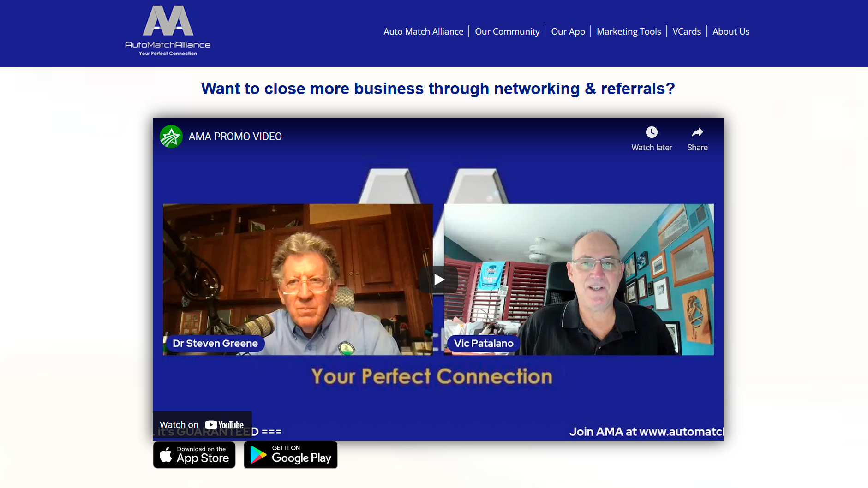This screenshot has height=488, width=868.
Task: Click the Share arrow icon
Action: 697,132
